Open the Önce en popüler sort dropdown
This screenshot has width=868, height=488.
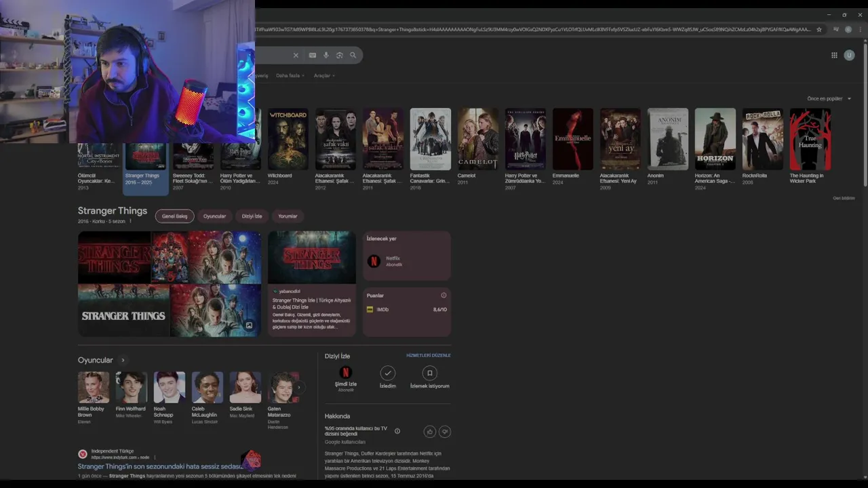(x=829, y=99)
